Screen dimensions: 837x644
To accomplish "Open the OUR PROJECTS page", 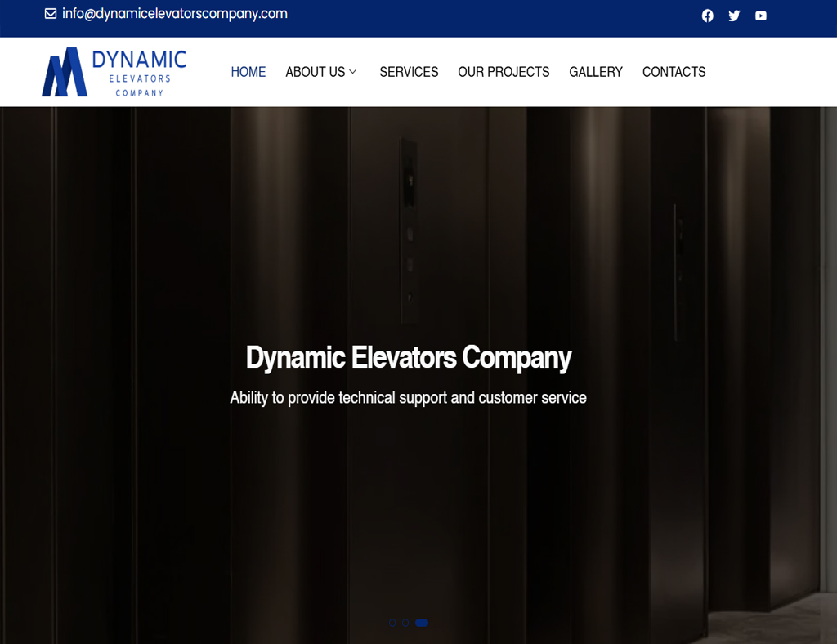I will coord(504,71).
